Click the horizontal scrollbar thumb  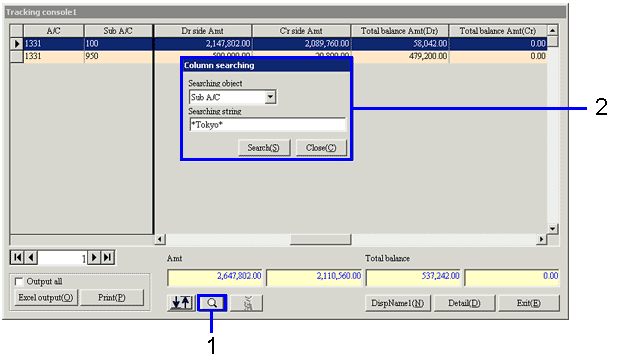(320, 239)
